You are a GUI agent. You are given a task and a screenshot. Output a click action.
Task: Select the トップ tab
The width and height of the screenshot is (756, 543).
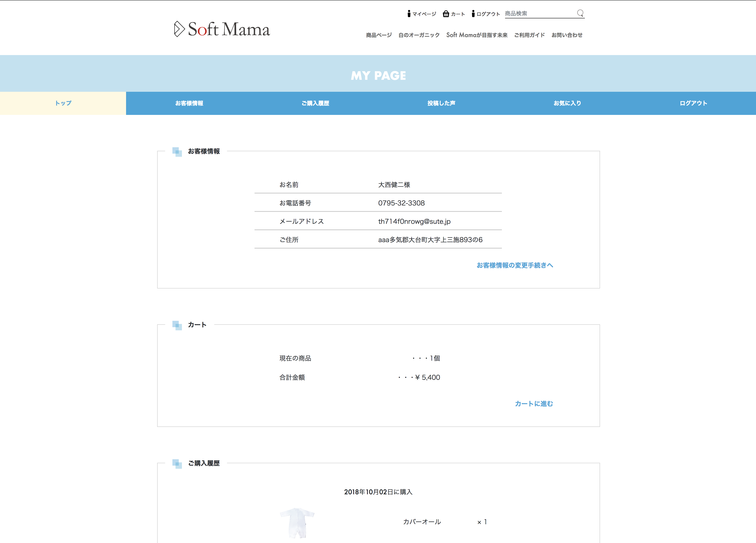63,103
